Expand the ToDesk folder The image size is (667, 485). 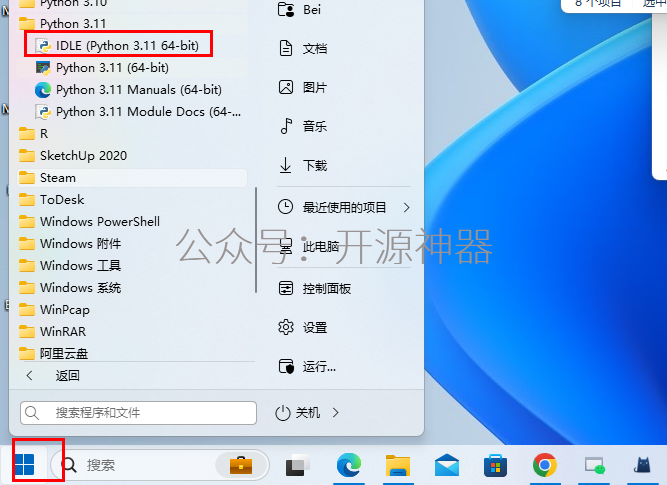[x=51, y=200]
